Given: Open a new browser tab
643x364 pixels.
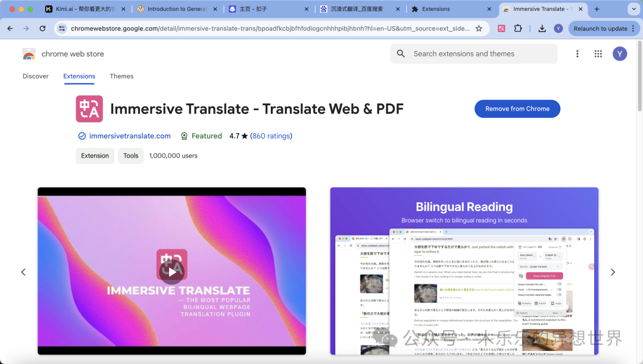Looking at the screenshot, I should point(597,9).
